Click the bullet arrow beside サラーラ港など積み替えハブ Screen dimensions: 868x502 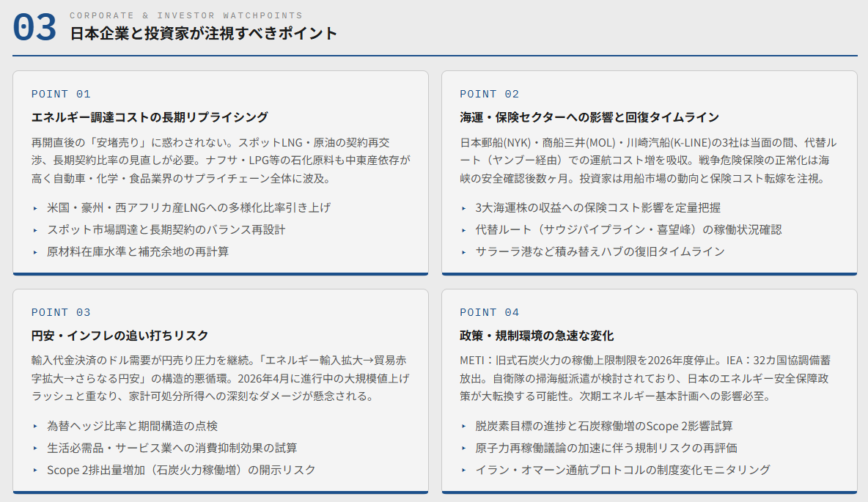(463, 252)
